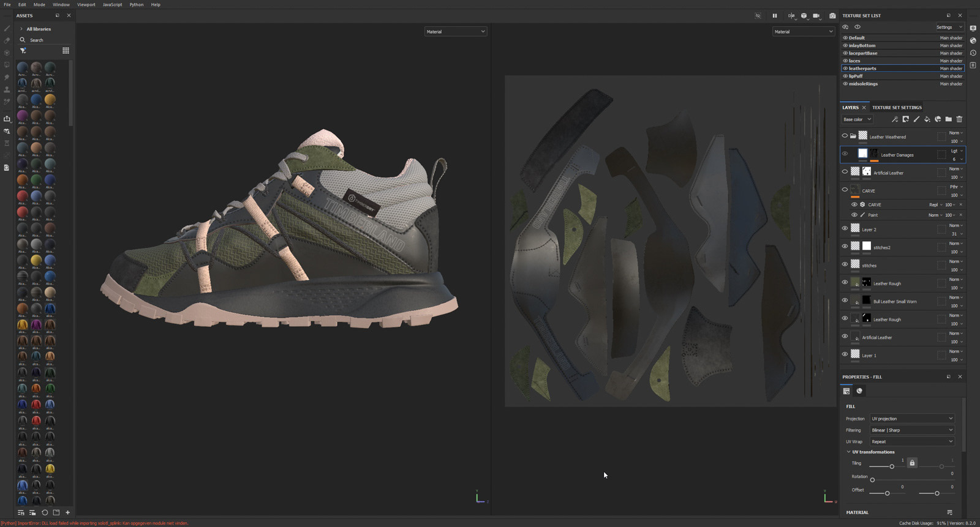Image resolution: width=980 pixels, height=527 pixels.
Task: Switch Assets panel to grid view
Action: [x=66, y=51]
